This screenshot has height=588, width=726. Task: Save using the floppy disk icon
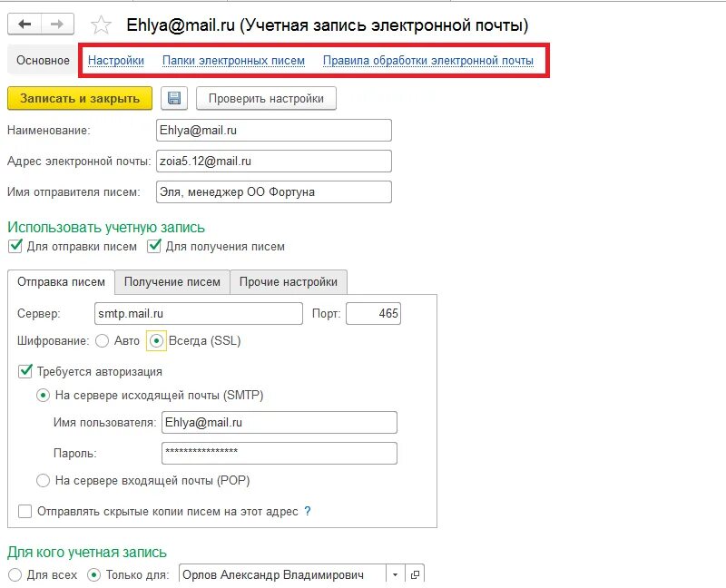point(174,98)
